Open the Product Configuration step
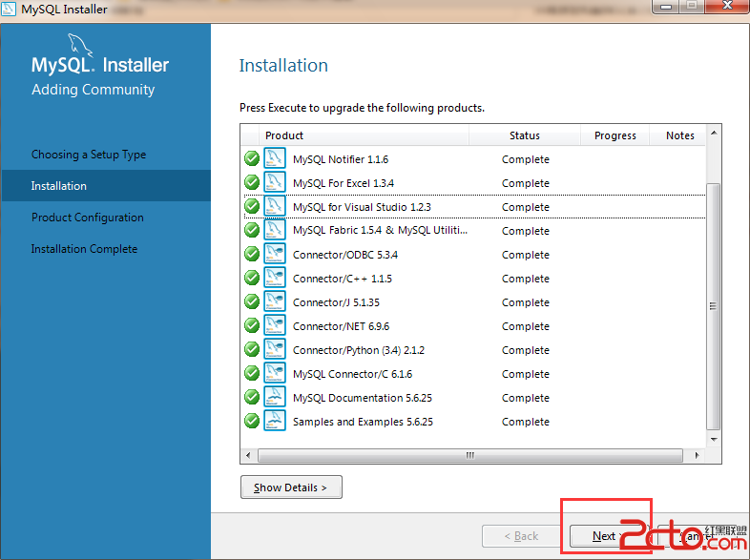This screenshot has height=560, width=750. [88, 218]
